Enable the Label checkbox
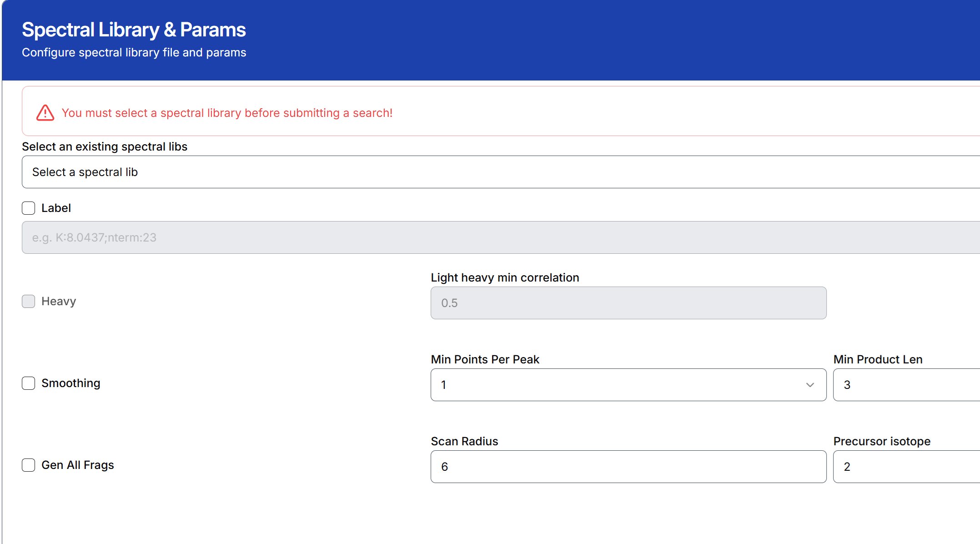 [29, 208]
